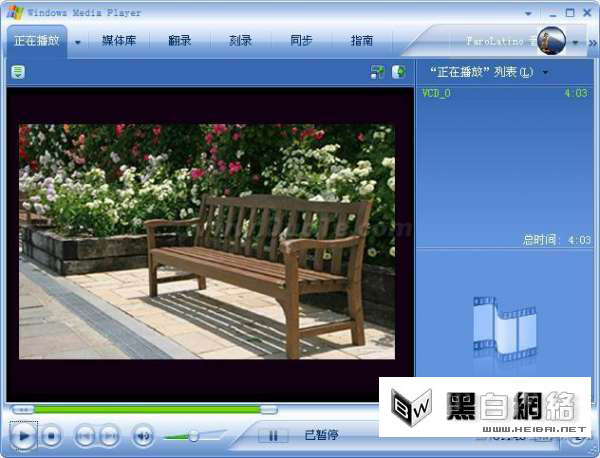Toggle the playlist pane visibility icon
This screenshot has width=600, height=458.
click(398, 72)
